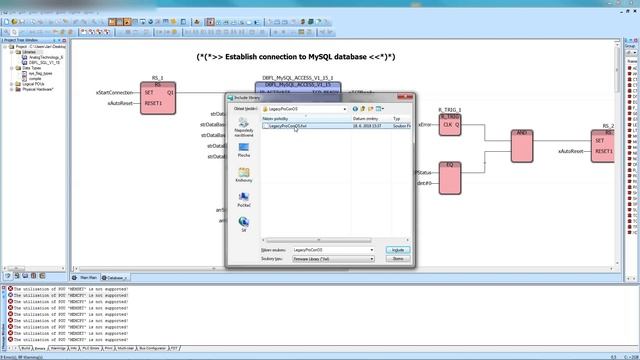
Task: Open Knihovny libraries shortcut in dialog
Action: (244, 175)
